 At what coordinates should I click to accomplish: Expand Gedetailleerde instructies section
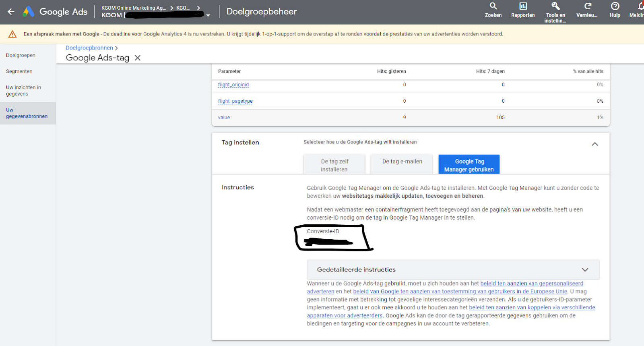click(453, 269)
